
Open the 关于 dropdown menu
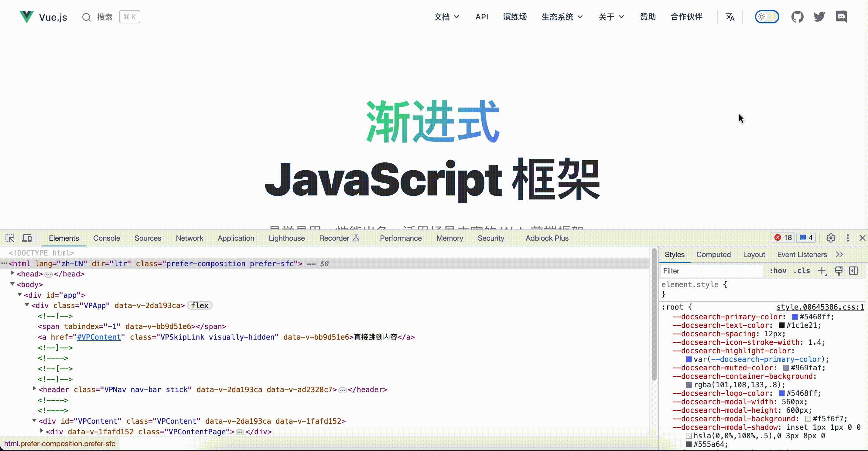[x=611, y=17]
